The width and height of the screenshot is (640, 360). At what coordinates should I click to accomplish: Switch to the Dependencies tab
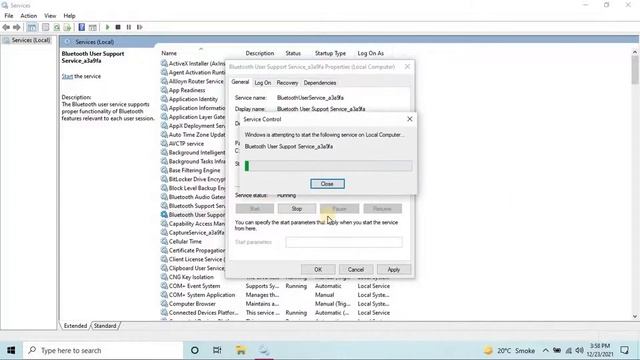[320, 83]
